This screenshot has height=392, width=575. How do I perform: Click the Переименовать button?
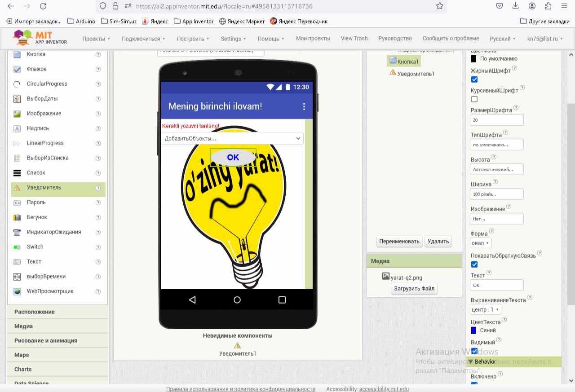tap(399, 241)
